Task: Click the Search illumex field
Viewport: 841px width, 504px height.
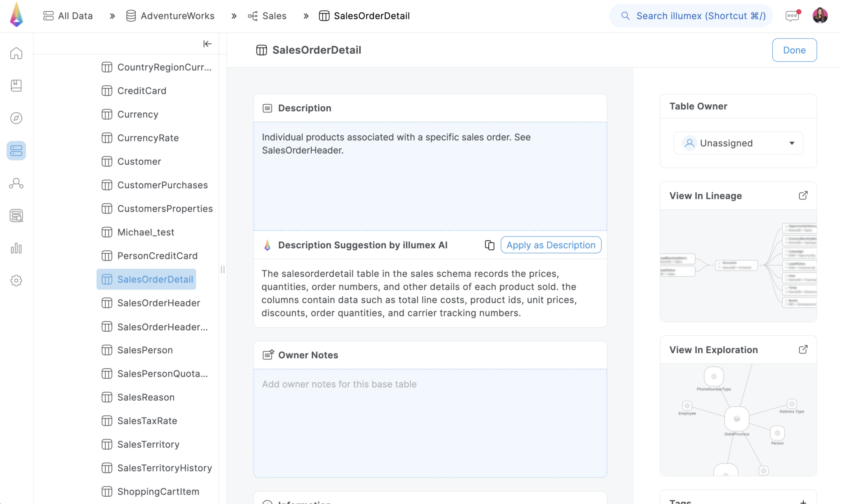Action: 691,16
